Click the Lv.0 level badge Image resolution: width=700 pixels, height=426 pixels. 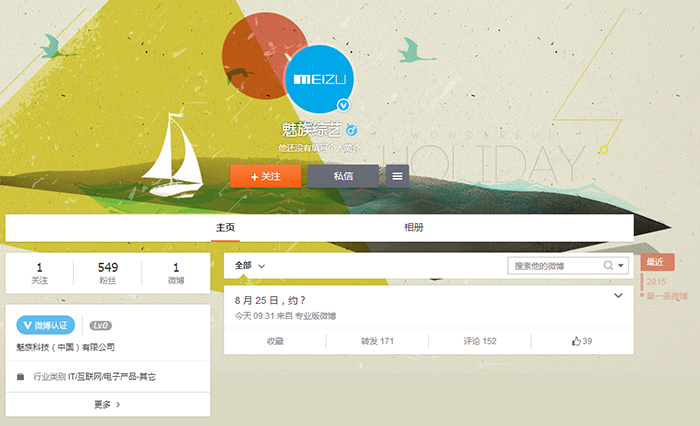[x=100, y=326]
